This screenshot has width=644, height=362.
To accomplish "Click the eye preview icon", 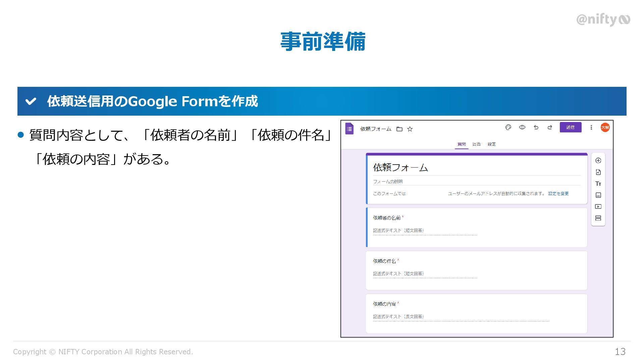I will 522,127.
